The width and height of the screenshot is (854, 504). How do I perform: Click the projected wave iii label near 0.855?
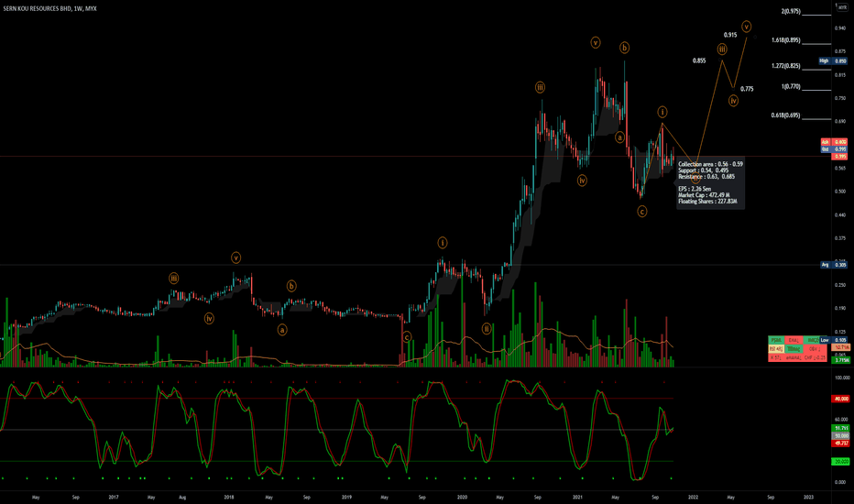(x=722, y=49)
